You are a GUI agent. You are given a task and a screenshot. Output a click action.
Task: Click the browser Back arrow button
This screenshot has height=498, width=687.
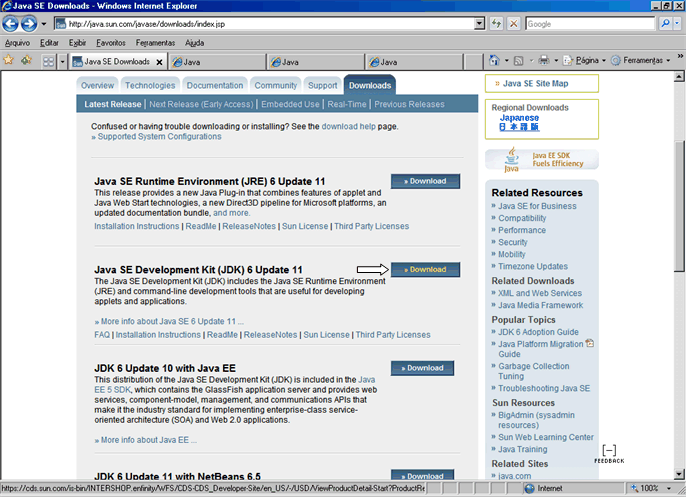[11, 24]
